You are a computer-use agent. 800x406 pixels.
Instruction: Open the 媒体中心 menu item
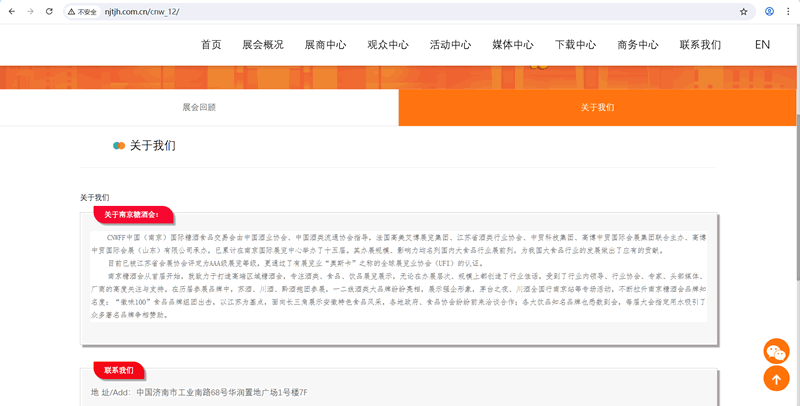(513, 45)
